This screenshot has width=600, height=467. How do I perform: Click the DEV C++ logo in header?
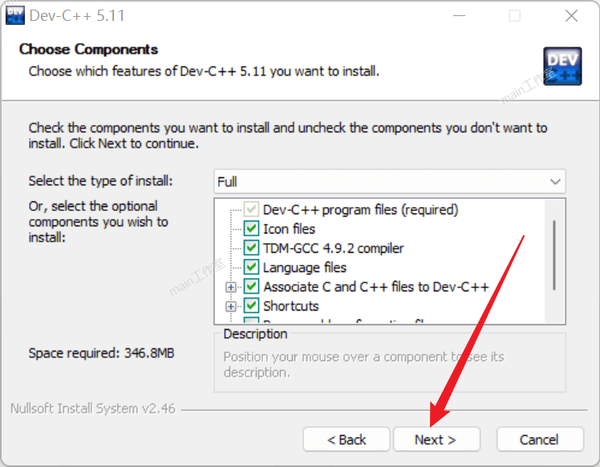click(562, 66)
